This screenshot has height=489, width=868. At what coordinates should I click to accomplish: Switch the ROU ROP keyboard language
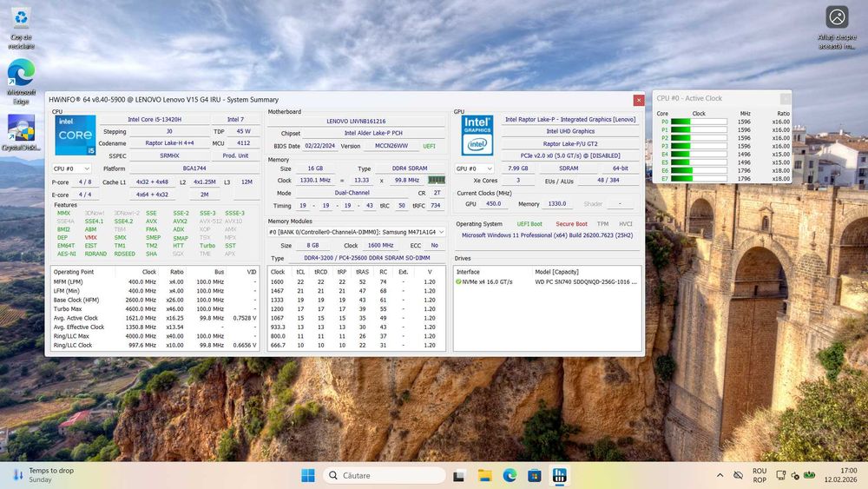(x=759, y=475)
